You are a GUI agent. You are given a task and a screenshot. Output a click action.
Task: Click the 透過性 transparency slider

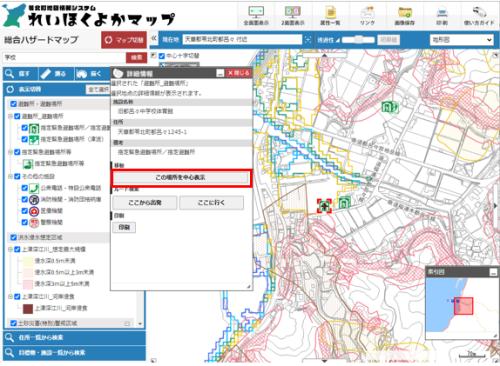[358, 40]
